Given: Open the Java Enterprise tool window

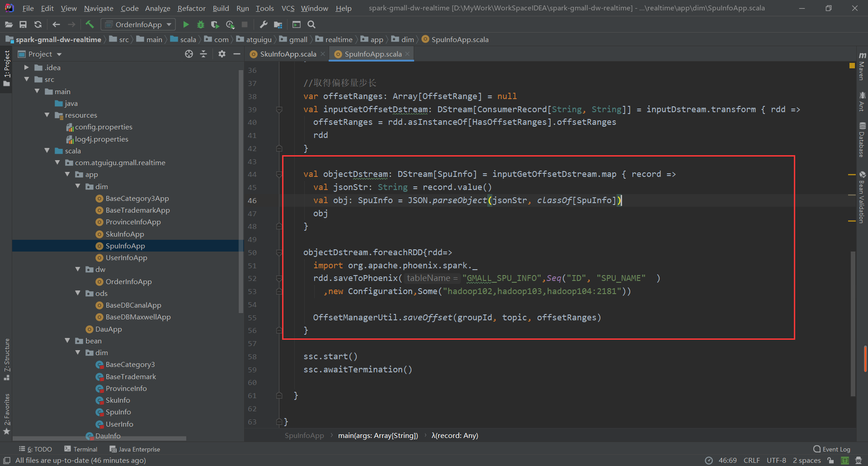Looking at the screenshot, I should [135, 449].
